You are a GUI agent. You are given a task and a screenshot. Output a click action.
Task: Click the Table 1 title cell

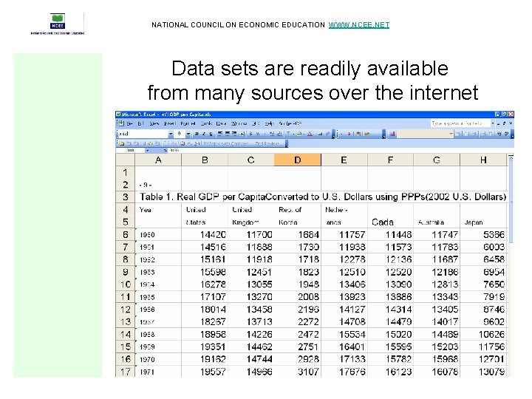coord(323,197)
